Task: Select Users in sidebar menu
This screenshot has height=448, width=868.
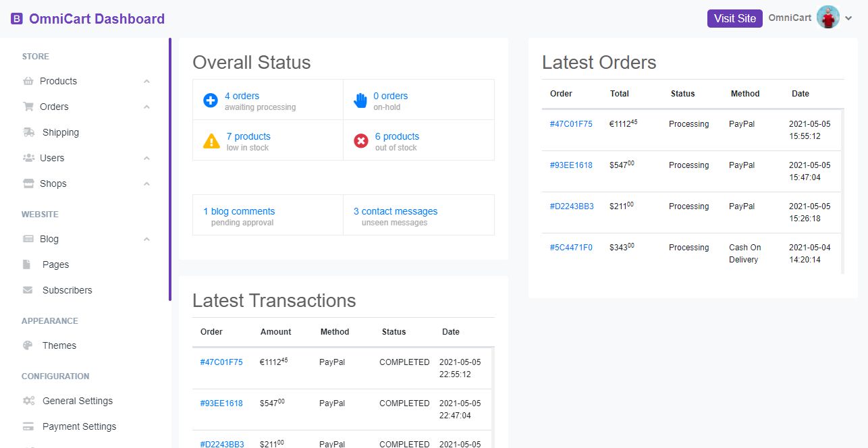Action: (52, 158)
